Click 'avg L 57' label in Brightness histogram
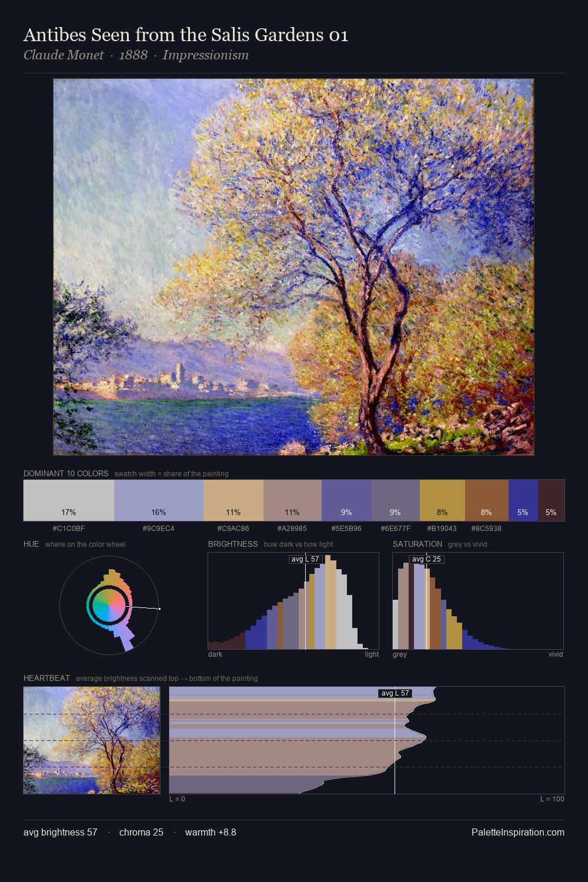This screenshot has width=588, height=882. pos(305,559)
